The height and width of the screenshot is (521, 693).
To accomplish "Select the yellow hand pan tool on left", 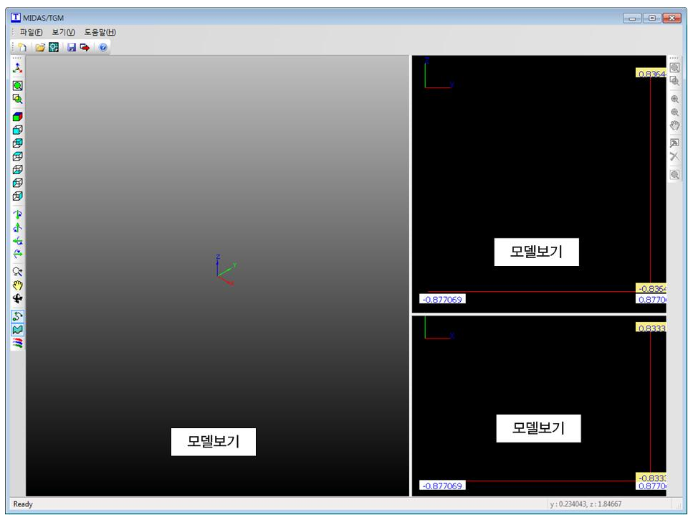I will point(18,285).
